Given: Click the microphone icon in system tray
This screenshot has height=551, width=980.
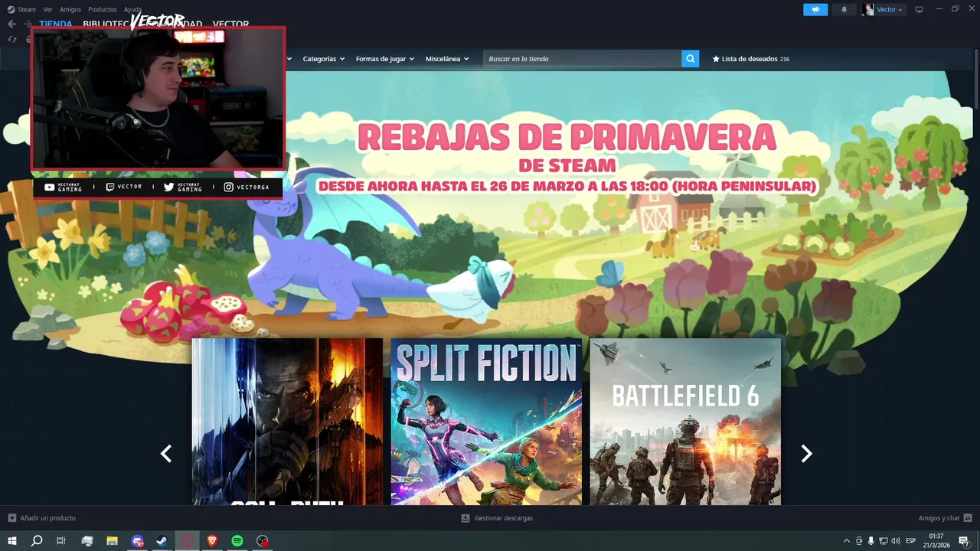Looking at the screenshot, I should (871, 540).
